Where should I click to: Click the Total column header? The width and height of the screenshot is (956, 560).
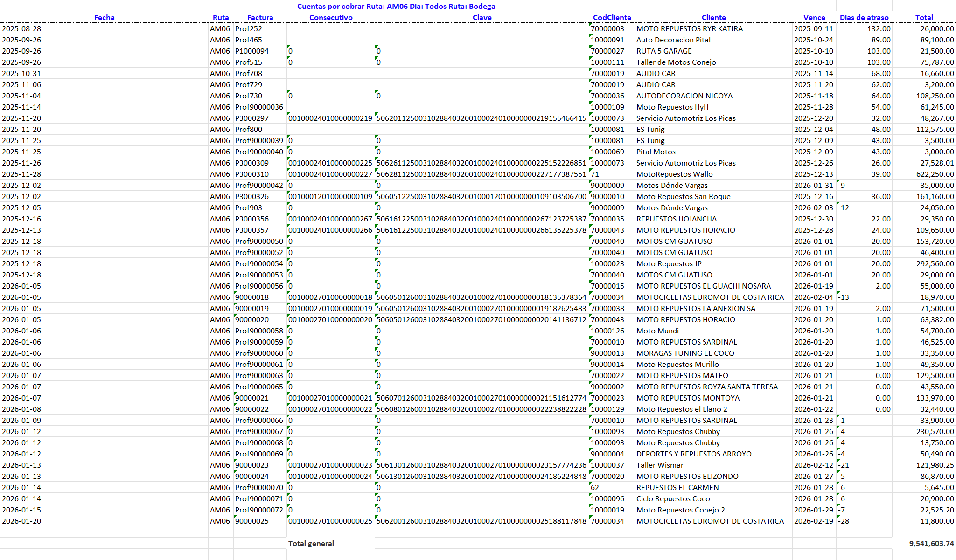[924, 18]
